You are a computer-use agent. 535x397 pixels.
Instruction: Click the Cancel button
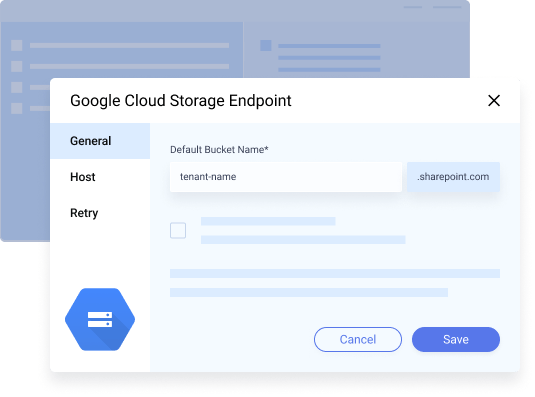click(x=358, y=339)
